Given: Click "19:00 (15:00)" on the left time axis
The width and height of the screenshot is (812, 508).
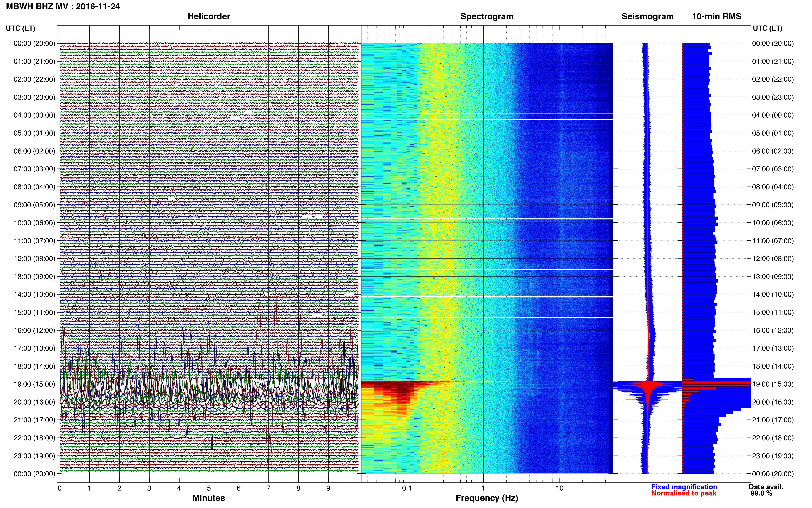Looking at the screenshot, I should (34, 384).
